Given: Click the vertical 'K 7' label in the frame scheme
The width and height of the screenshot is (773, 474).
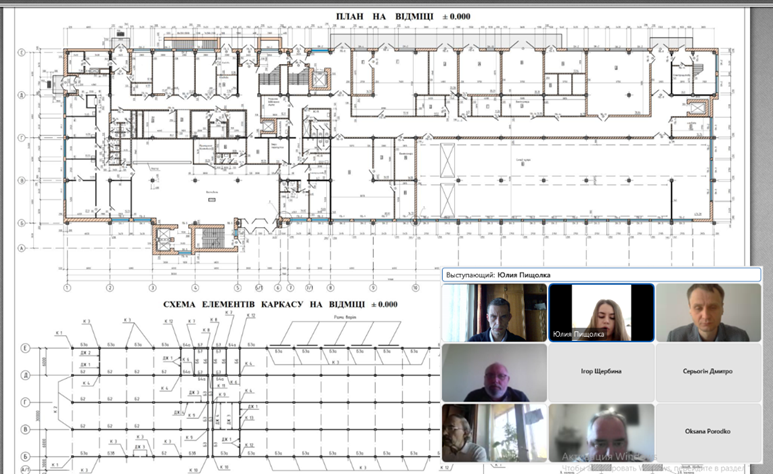Looking at the screenshot, I should tap(56, 408).
